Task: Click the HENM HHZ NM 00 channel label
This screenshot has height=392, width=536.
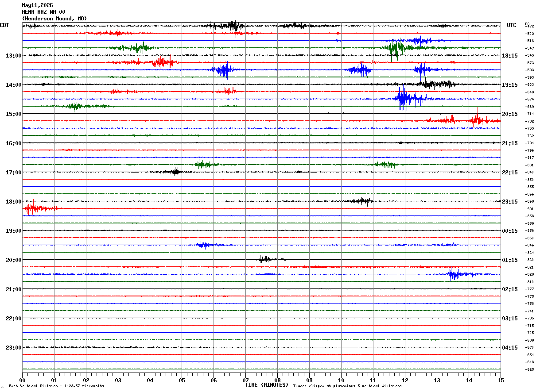Action: coord(43,12)
